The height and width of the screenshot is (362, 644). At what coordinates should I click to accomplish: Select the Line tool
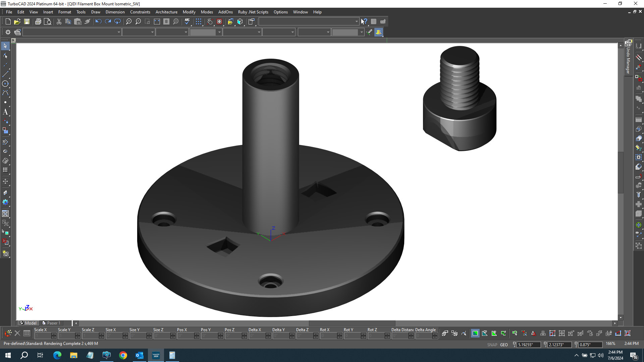point(5,74)
